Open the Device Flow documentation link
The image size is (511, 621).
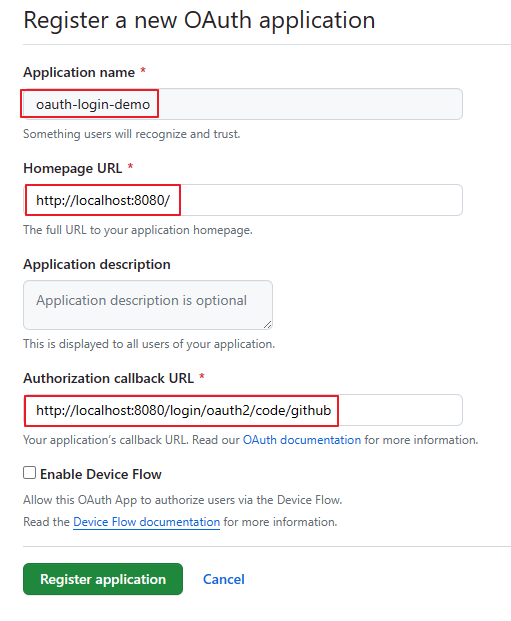(147, 522)
